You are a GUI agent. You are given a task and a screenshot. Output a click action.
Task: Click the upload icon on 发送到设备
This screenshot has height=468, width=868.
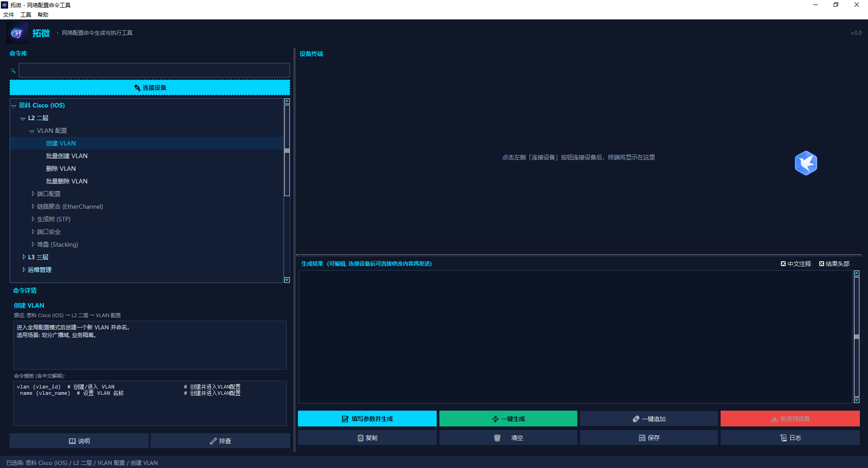pyautogui.click(x=774, y=419)
